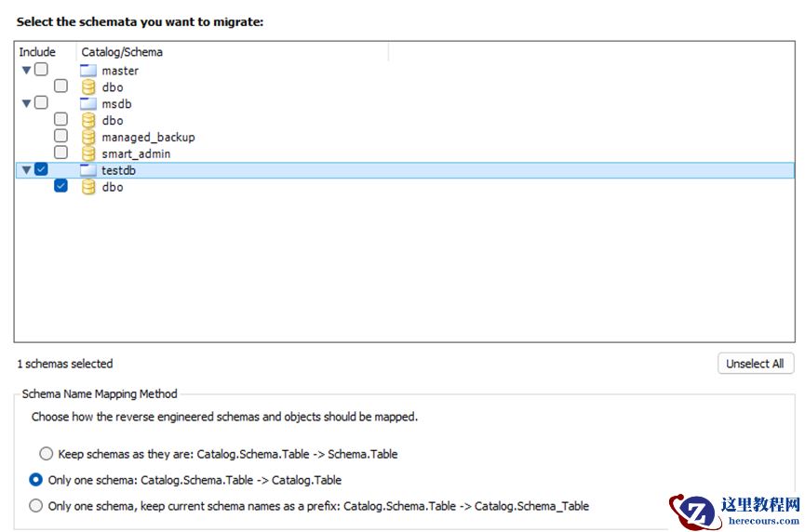Collapse the testdb catalog tree node
Image resolution: width=805 pixels, height=532 pixels.
pos(27,170)
